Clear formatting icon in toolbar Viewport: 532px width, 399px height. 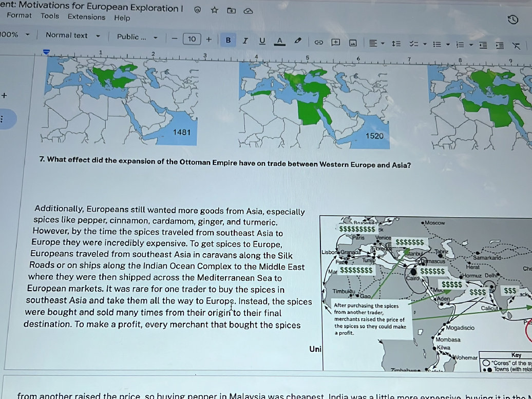[x=516, y=46]
